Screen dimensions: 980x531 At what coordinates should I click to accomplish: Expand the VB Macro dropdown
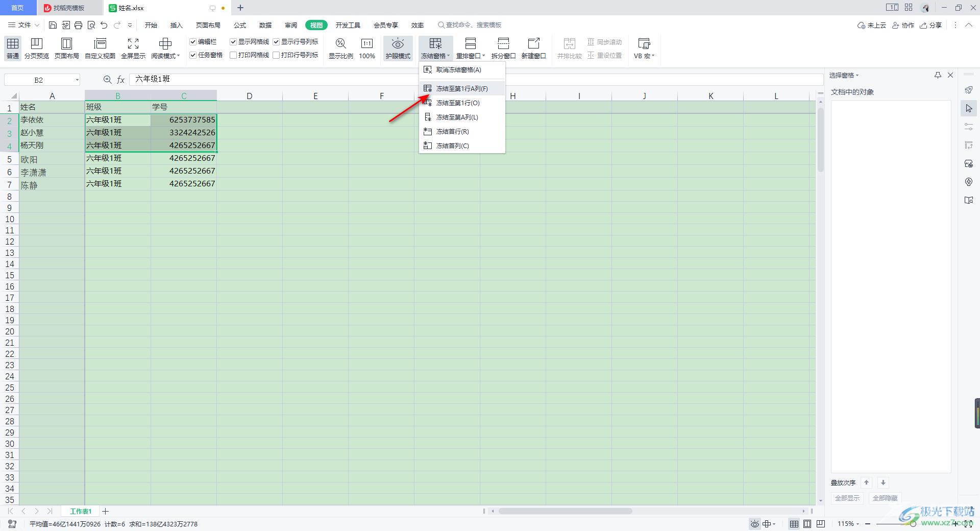(x=644, y=56)
